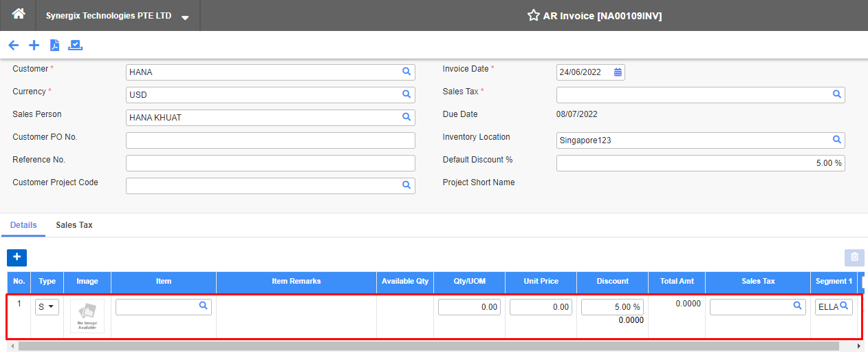868x356 pixels.
Task: Open row 1 Type dropdown
Action: tap(47, 306)
